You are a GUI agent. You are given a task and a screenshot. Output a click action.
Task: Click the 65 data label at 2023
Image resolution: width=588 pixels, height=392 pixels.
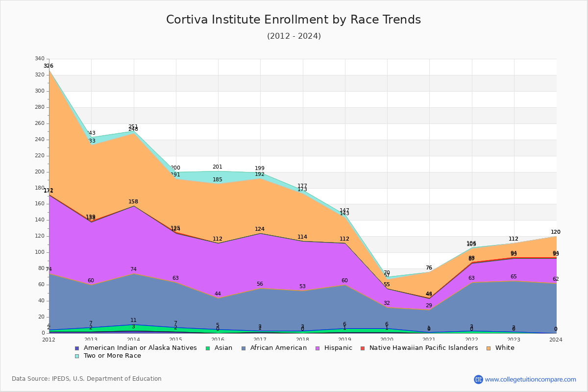click(514, 277)
